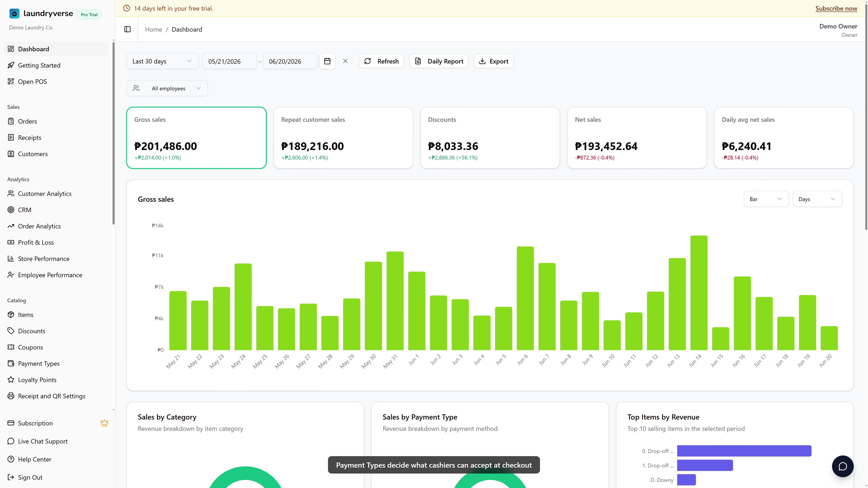Click the Live Chat Support icon
Viewport: 868px width, 488px height.
(x=11, y=441)
